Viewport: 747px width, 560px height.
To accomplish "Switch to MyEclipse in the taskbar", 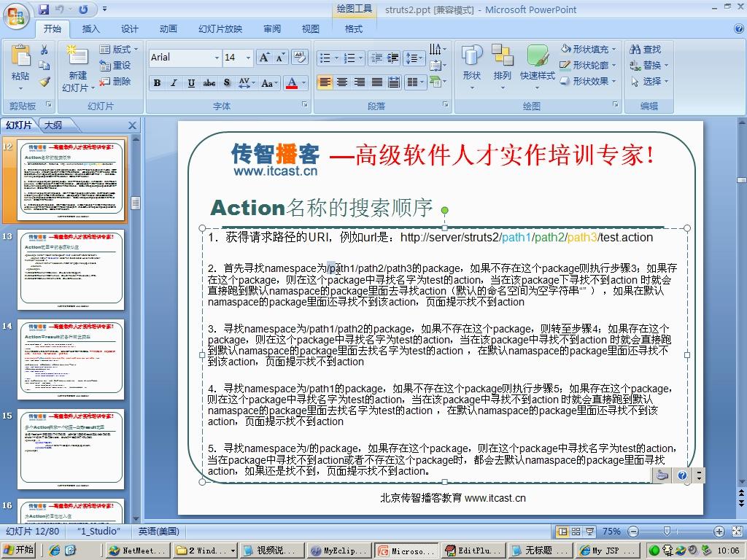I will click(x=338, y=551).
